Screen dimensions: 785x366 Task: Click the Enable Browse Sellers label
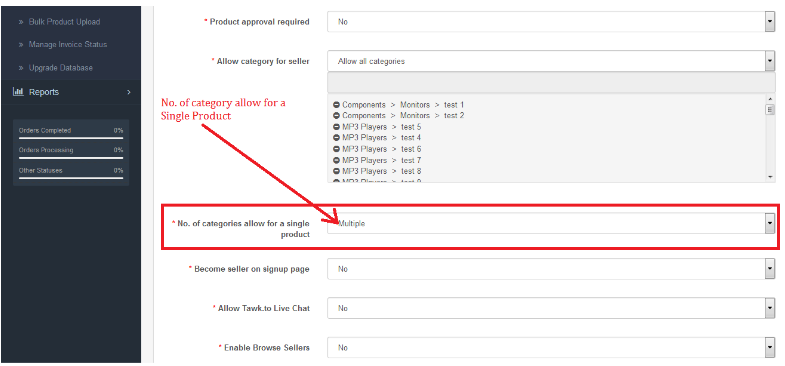pos(266,347)
